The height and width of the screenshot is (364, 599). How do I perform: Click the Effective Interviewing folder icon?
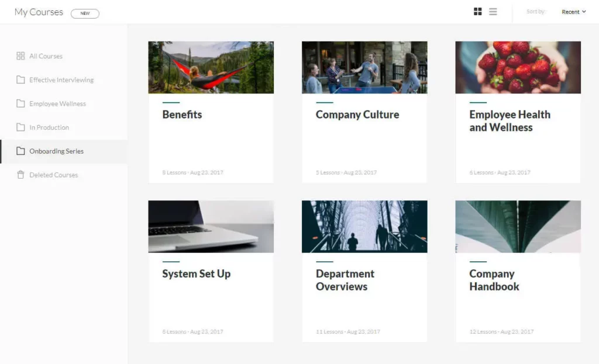click(20, 79)
